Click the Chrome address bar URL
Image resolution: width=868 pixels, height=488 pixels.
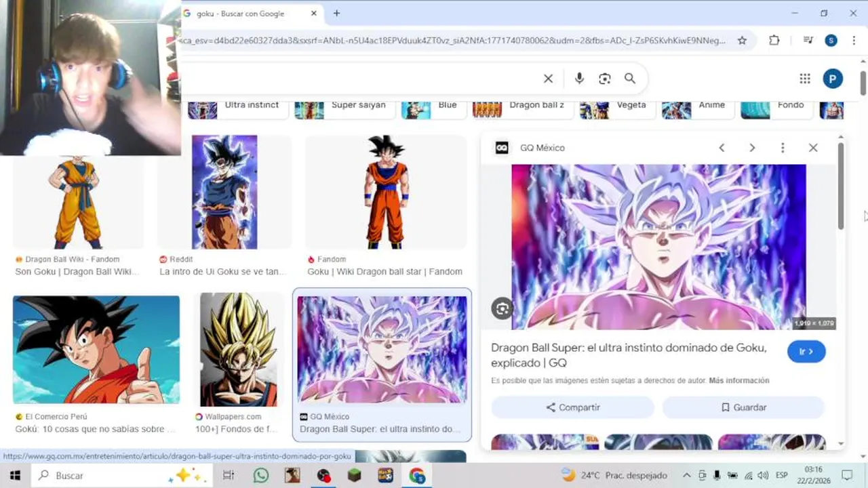pos(452,41)
